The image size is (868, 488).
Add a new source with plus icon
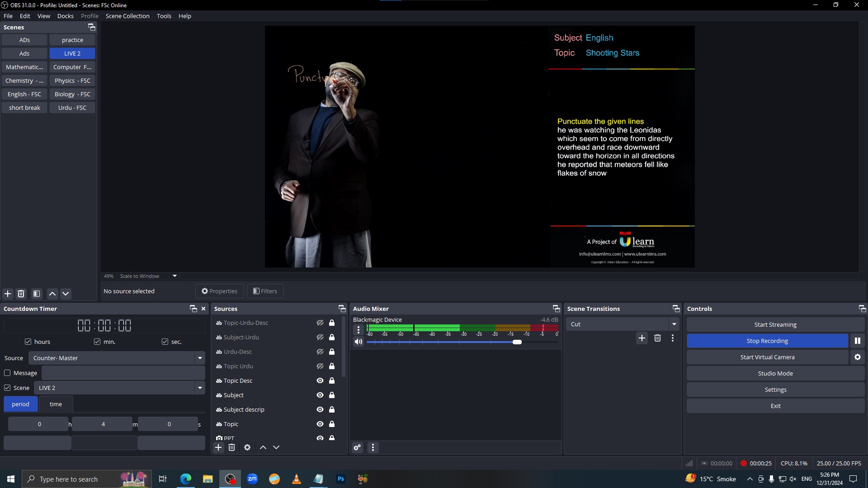[218, 447]
